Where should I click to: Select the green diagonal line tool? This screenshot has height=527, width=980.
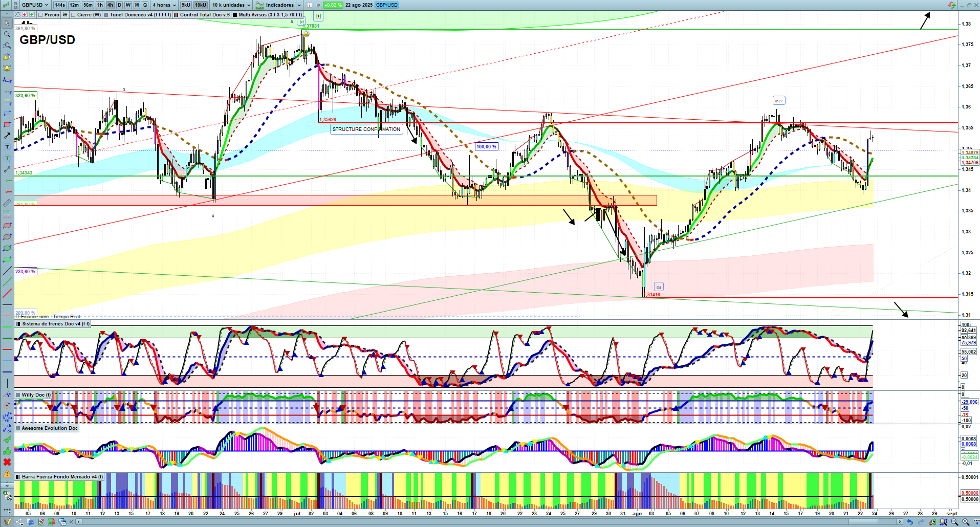tap(7, 282)
